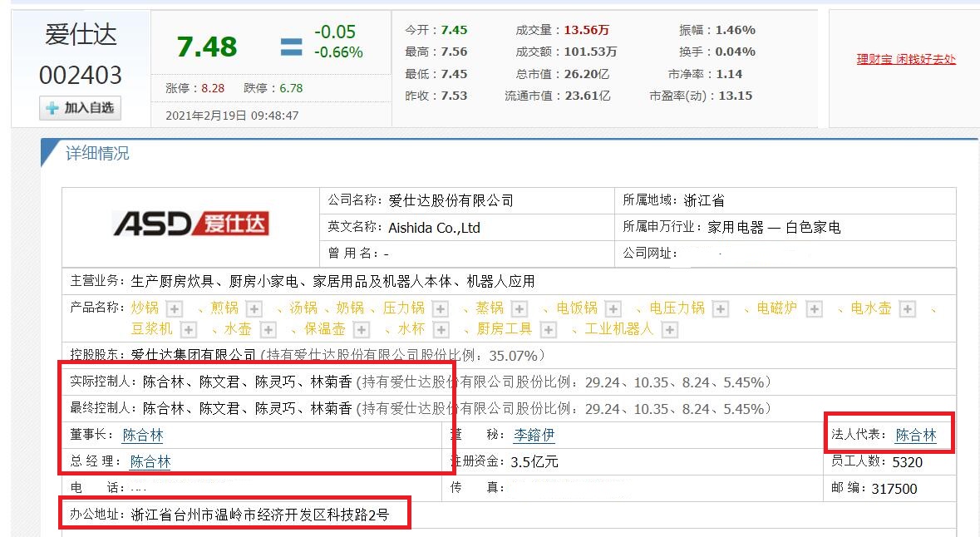Open the 汤锅 product link
The width and height of the screenshot is (980, 537).
[x=303, y=308]
